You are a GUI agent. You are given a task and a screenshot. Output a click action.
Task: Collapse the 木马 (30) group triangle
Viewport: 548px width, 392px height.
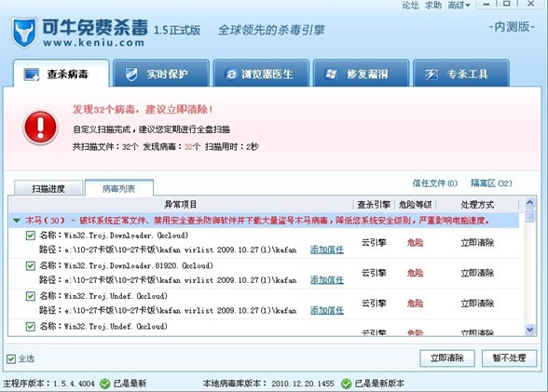[x=17, y=221]
